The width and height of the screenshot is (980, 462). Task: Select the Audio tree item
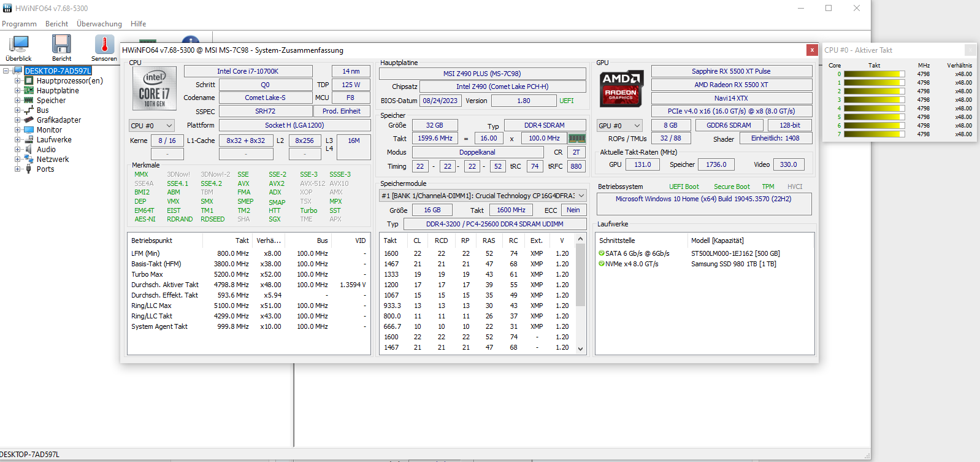point(46,149)
